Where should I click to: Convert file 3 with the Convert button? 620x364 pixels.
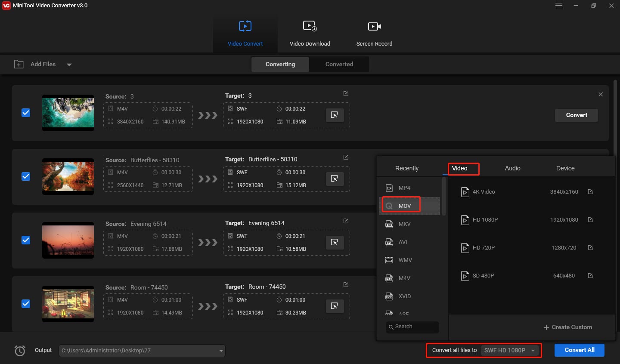coord(577,115)
